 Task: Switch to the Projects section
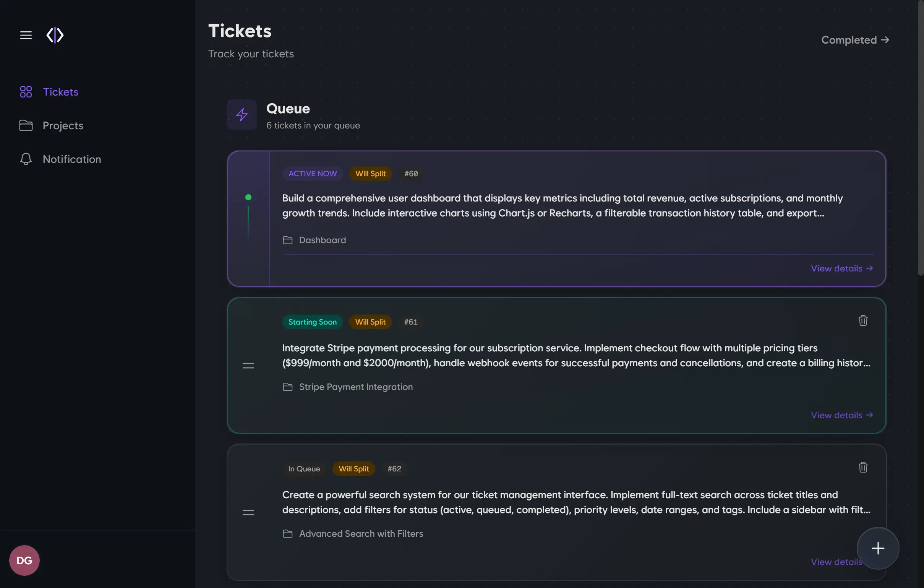click(63, 125)
